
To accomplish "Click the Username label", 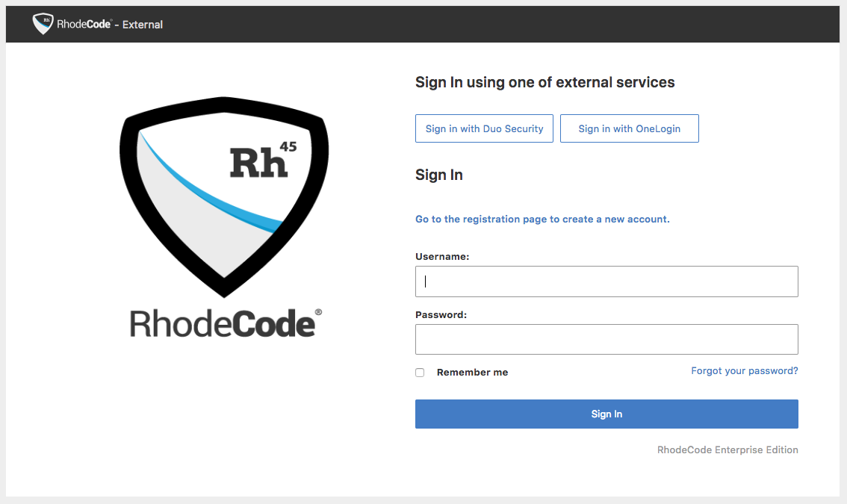I will pyautogui.click(x=442, y=257).
